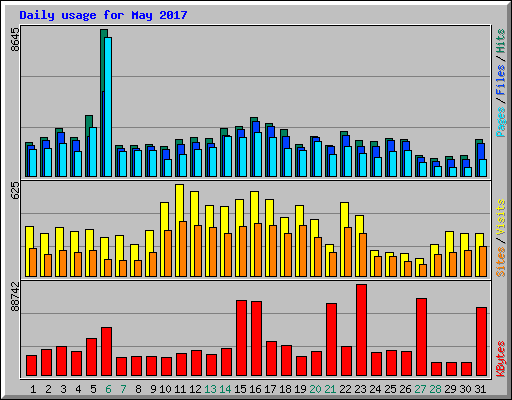
Task: Click the 625 axis maximum label
Action: tap(15, 191)
